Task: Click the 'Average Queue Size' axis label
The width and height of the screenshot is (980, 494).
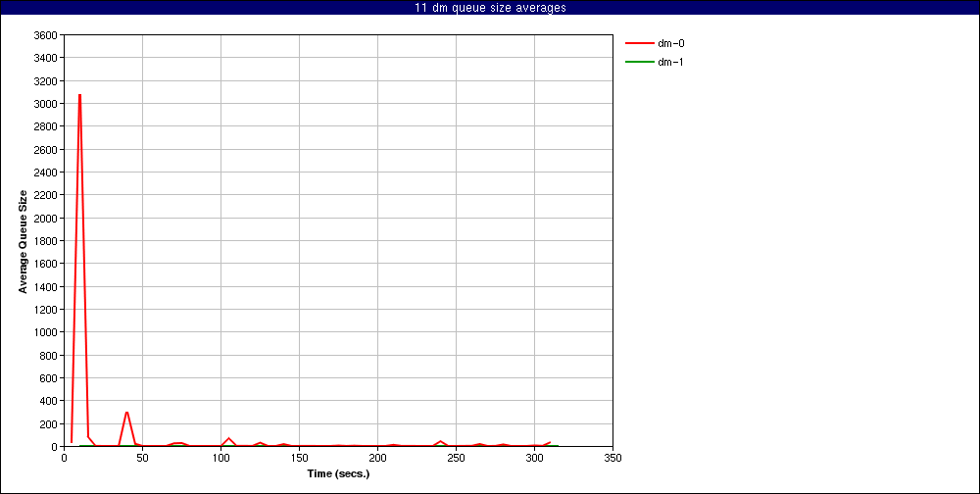Action: coord(24,241)
